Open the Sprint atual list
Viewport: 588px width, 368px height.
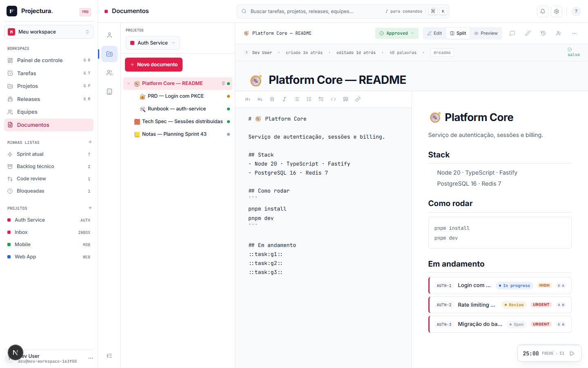(49, 154)
